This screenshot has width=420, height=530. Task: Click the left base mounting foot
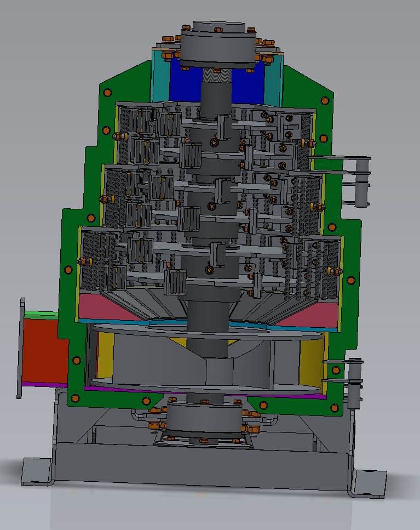click(37, 471)
